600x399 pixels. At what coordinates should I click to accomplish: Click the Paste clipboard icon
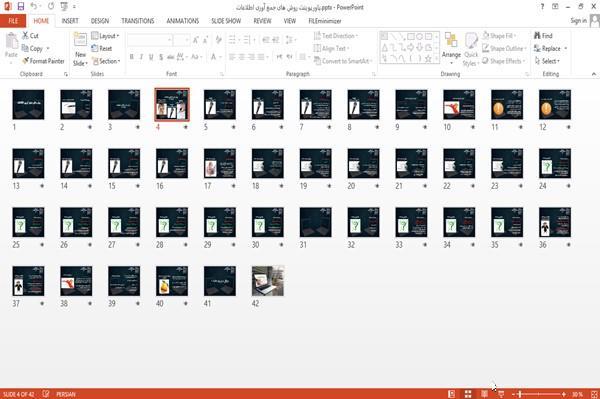(11, 42)
